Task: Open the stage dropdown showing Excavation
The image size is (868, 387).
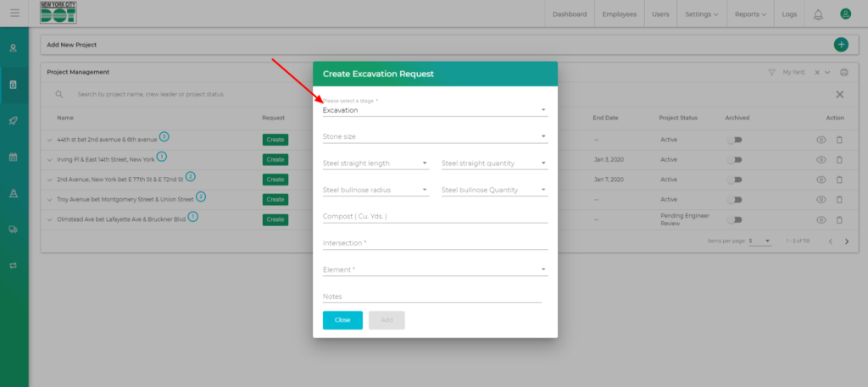Action: coord(434,110)
